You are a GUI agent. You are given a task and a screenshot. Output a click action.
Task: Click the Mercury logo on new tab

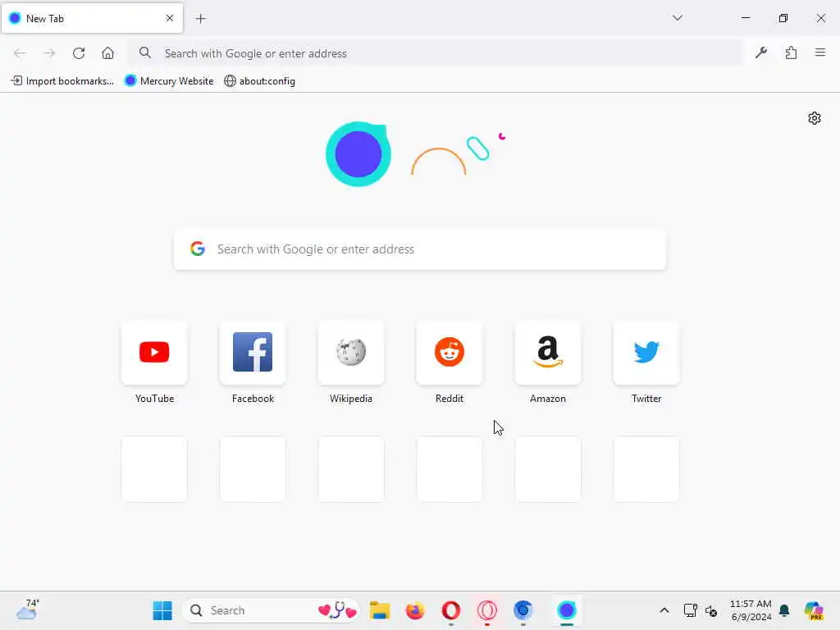(358, 154)
